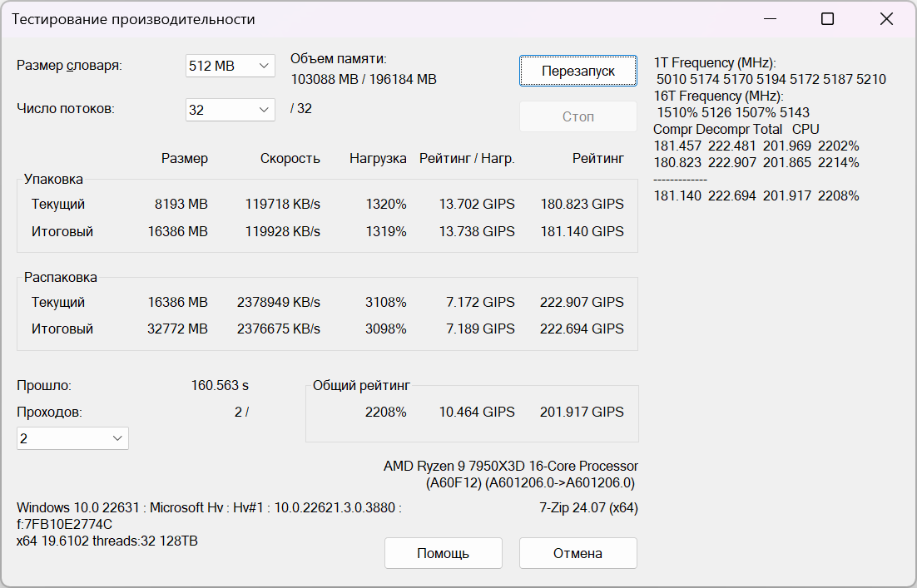Screen dimensions: 917x588
Task: Click the Размер словаря label
Action: pos(69,66)
